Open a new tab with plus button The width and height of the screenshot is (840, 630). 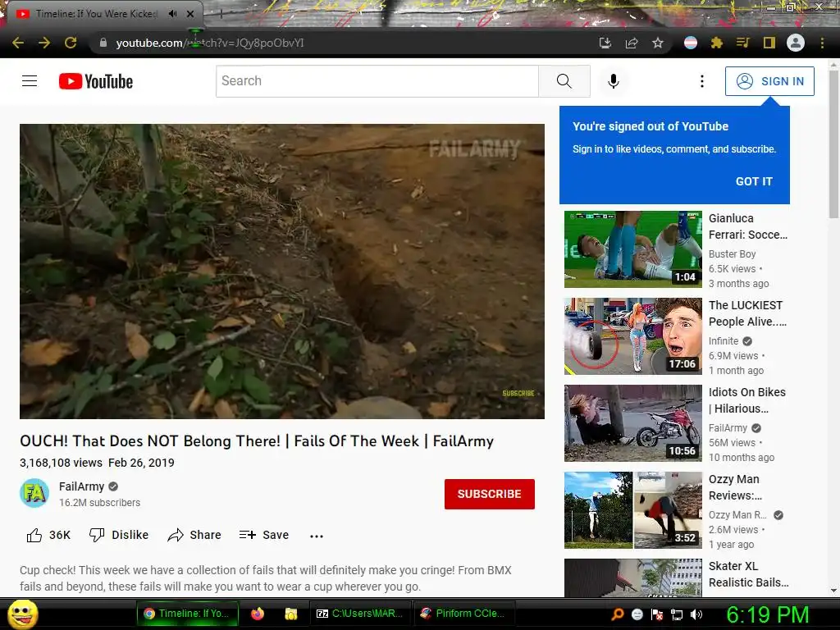tap(221, 14)
